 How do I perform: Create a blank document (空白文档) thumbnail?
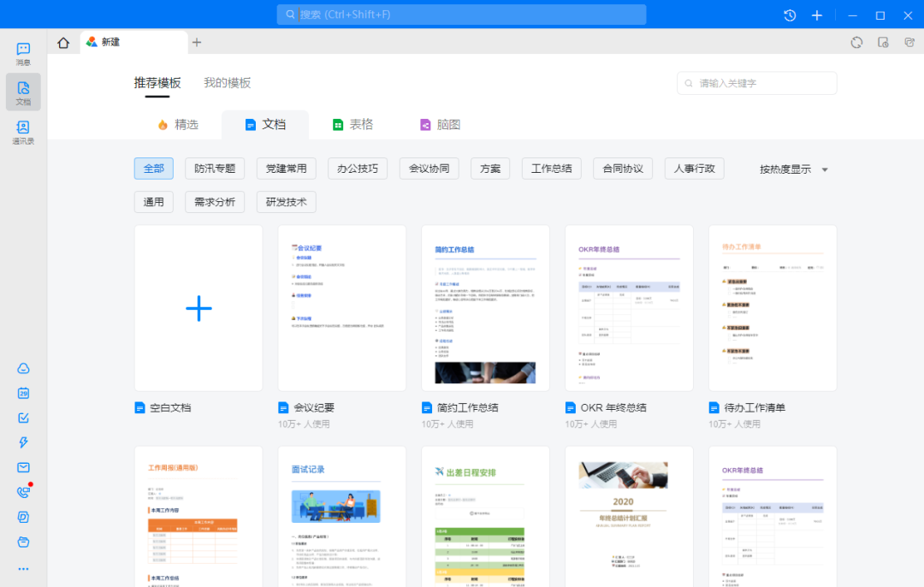pos(198,308)
